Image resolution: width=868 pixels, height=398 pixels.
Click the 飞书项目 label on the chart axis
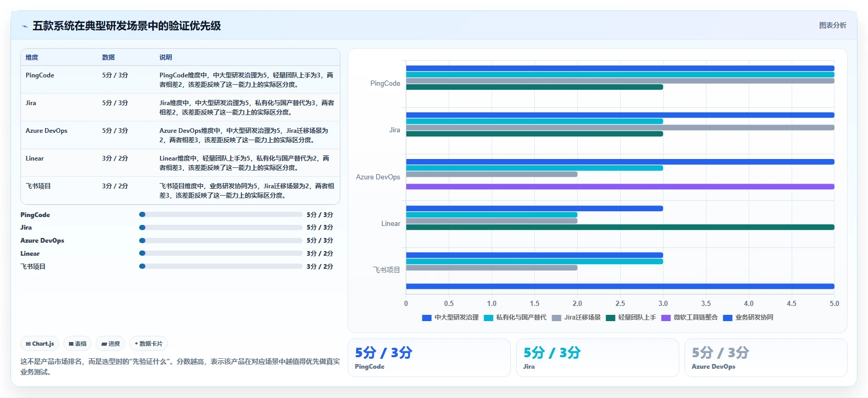point(386,270)
